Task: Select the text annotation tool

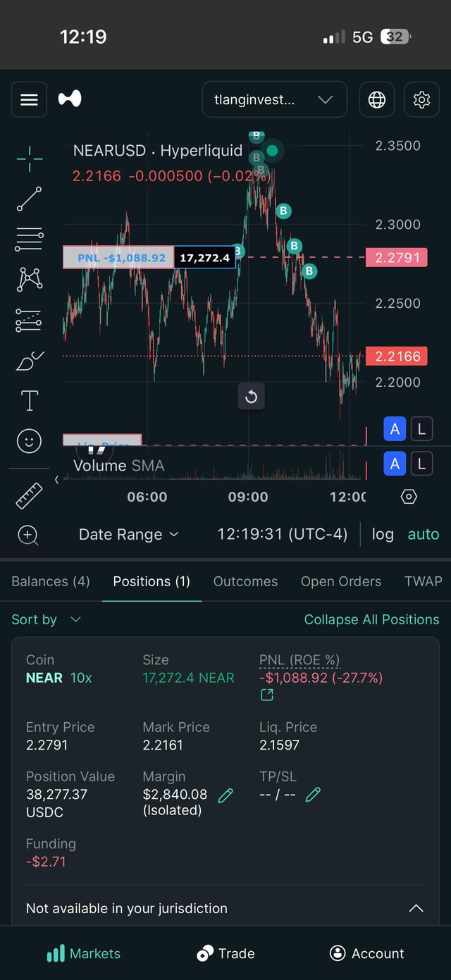Action: (x=29, y=401)
